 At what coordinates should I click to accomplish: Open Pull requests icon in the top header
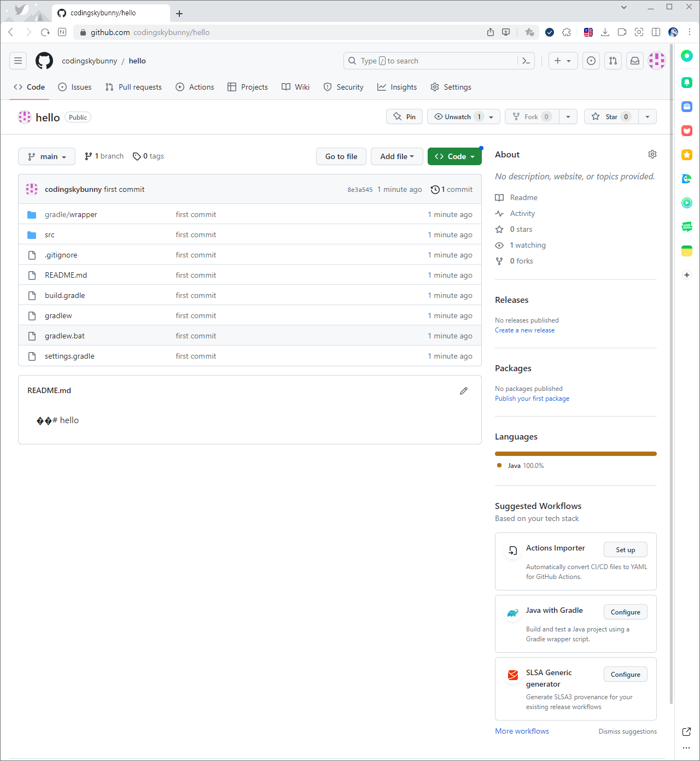(x=613, y=61)
